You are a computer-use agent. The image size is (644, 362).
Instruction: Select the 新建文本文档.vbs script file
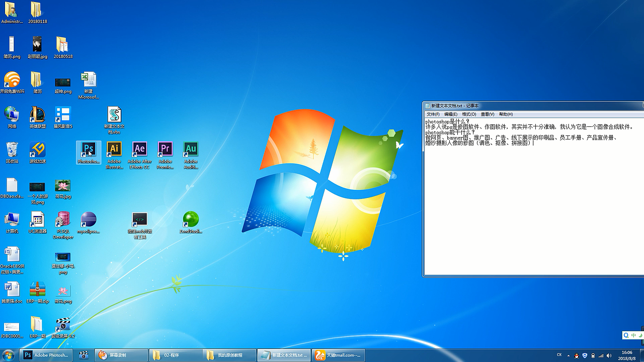pyautogui.click(x=114, y=120)
